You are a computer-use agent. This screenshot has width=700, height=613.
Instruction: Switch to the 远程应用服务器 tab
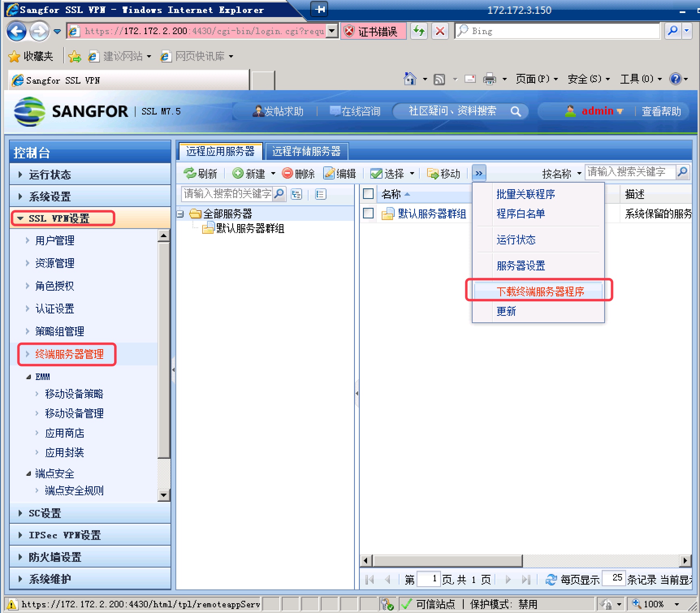[220, 151]
